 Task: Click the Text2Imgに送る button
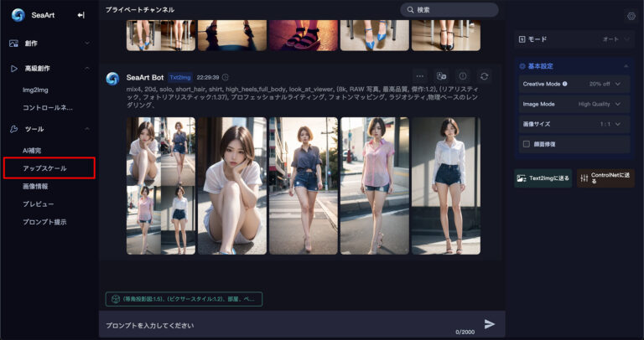pos(543,178)
